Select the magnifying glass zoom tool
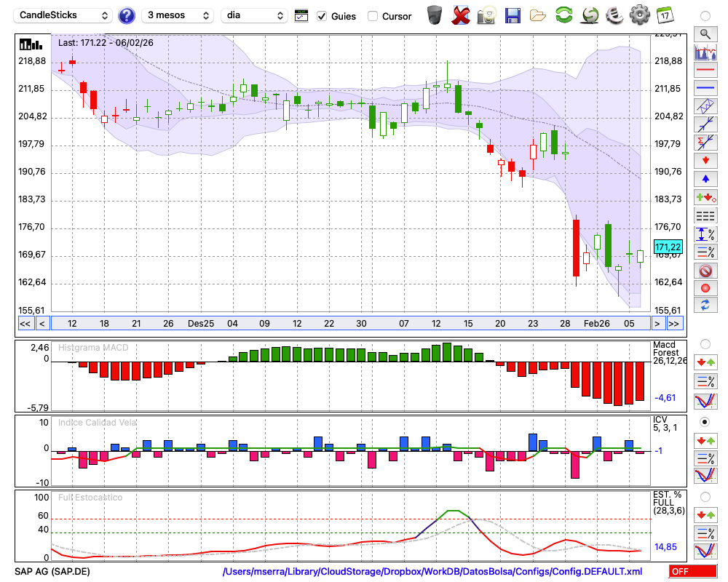 point(705,34)
